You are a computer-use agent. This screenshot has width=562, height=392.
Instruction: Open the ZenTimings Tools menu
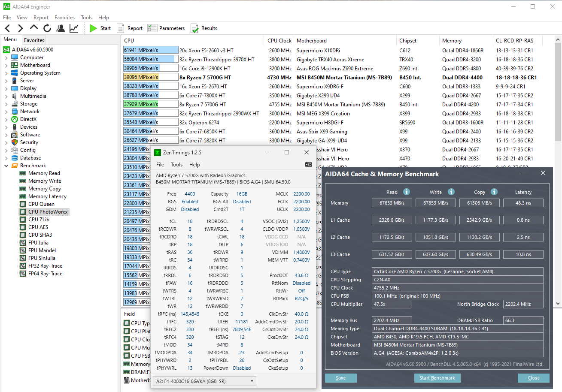point(176,165)
